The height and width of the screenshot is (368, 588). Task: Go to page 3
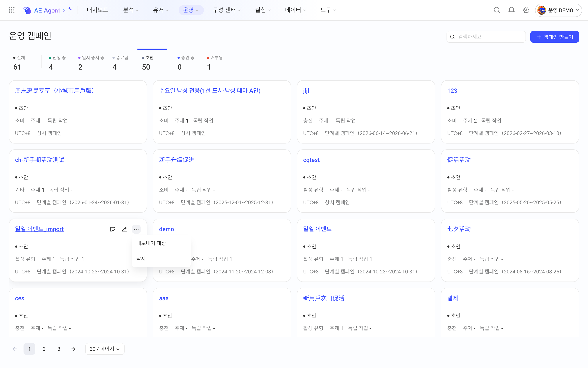59,349
